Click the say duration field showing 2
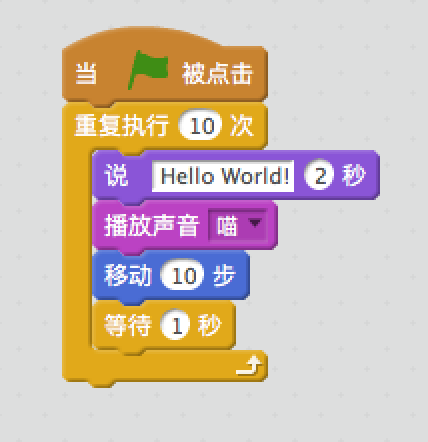 [x=319, y=175]
